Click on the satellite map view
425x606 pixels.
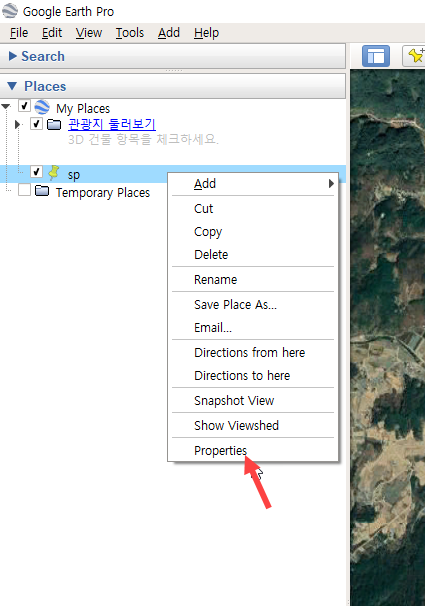tap(388, 336)
